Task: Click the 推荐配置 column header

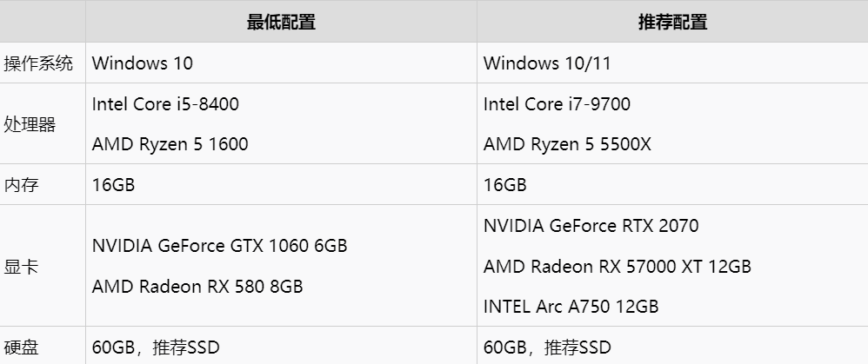Action: coord(672,22)
